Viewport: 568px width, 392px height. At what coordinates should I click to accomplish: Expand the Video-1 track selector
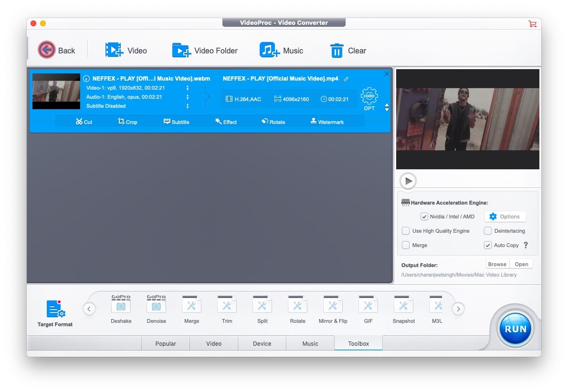(187, 88)
